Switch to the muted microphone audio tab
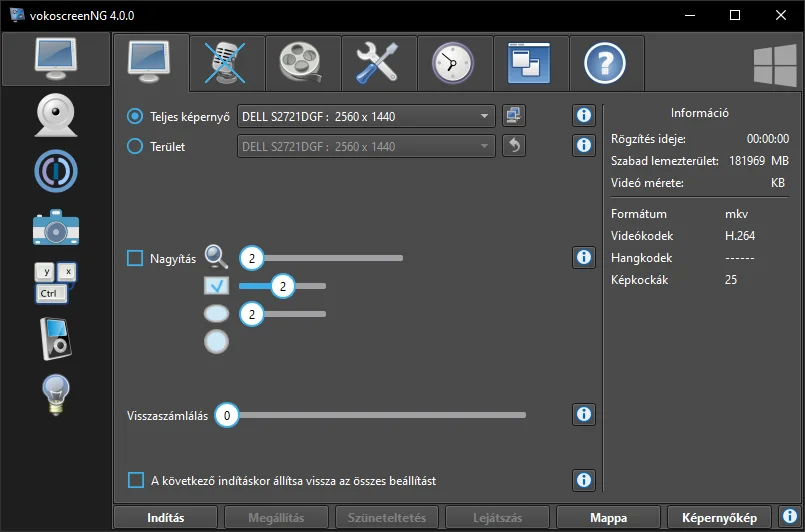Image resolution: width=805 pixels, height=532 pixels. point(227,63)
